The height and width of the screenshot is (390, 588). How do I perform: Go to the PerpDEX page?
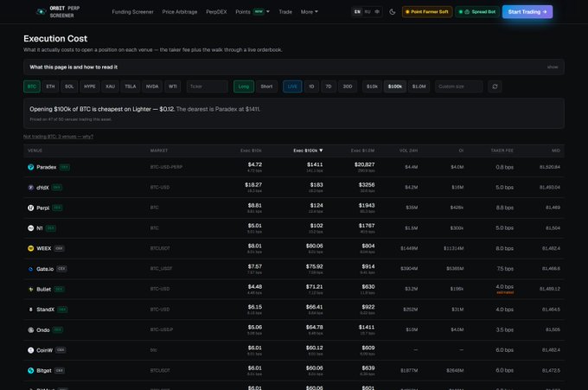coord(216,11)
